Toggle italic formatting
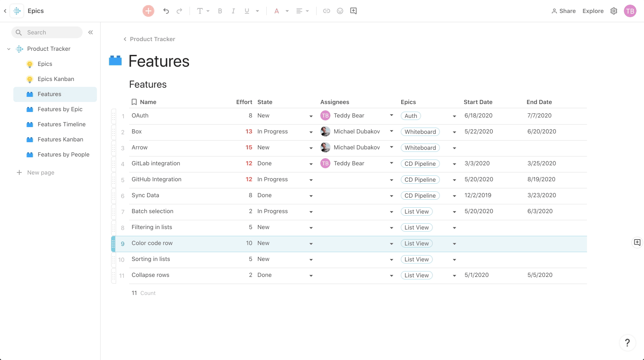The image size is (644, 360). (234, 11)
